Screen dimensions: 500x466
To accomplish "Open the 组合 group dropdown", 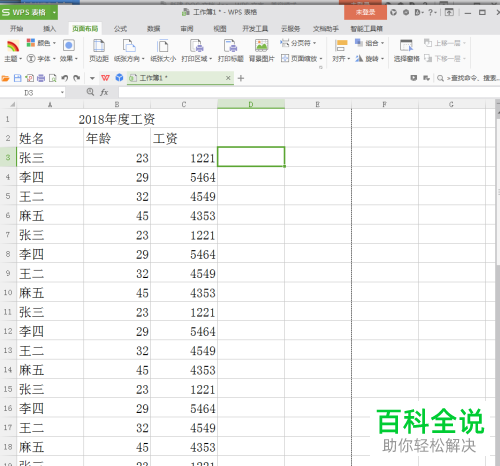I will [x=369, y=43].
